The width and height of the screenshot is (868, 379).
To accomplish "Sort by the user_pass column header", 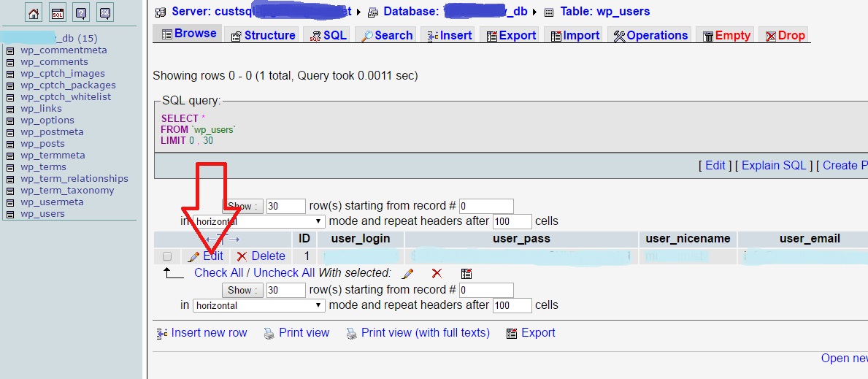I will coord(521,239).
